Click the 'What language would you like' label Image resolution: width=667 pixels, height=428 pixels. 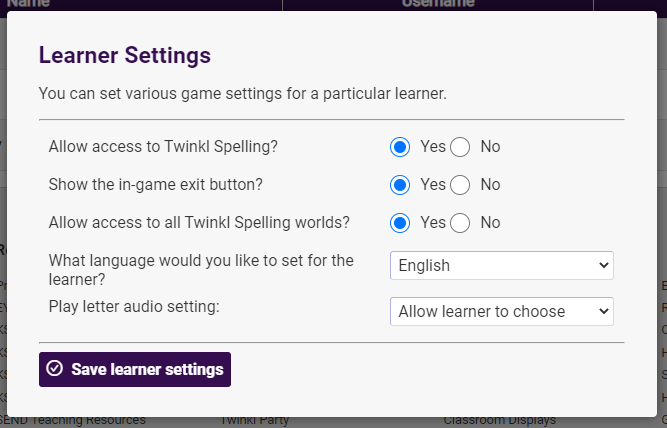click(201, 270)
